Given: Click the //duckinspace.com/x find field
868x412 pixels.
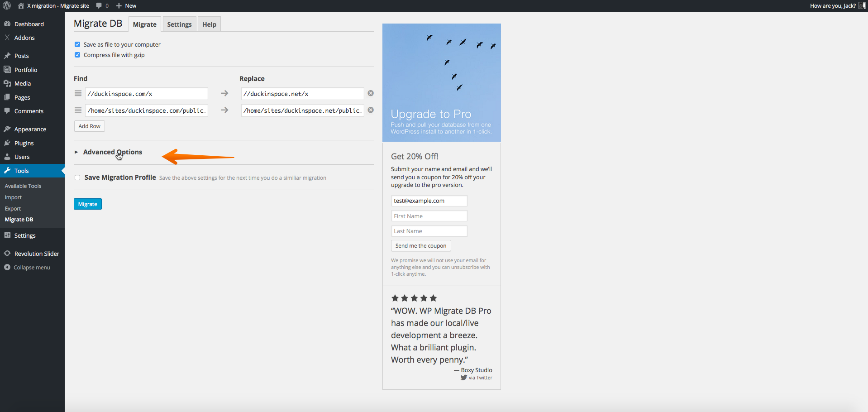Looking at the screenshot, I should pos(147,94).
